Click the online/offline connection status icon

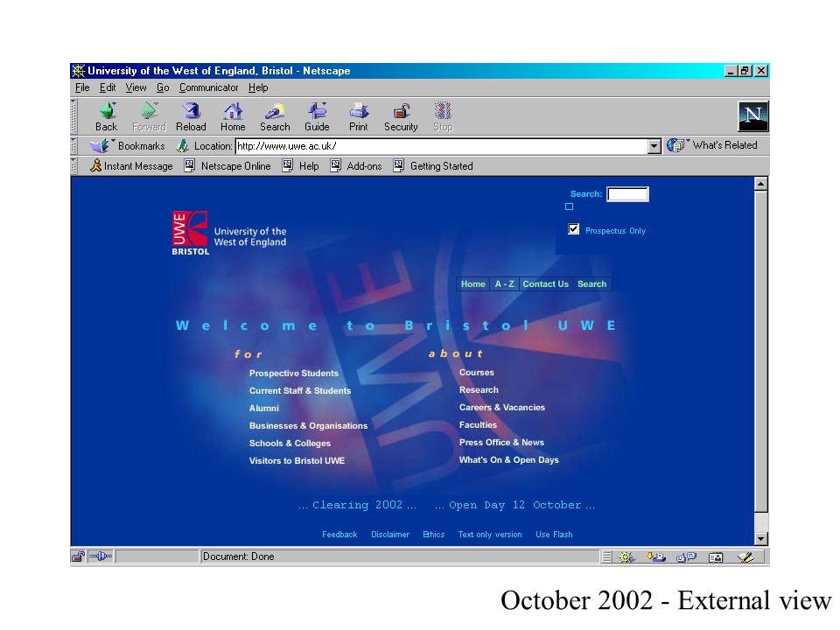coord(100,556)
